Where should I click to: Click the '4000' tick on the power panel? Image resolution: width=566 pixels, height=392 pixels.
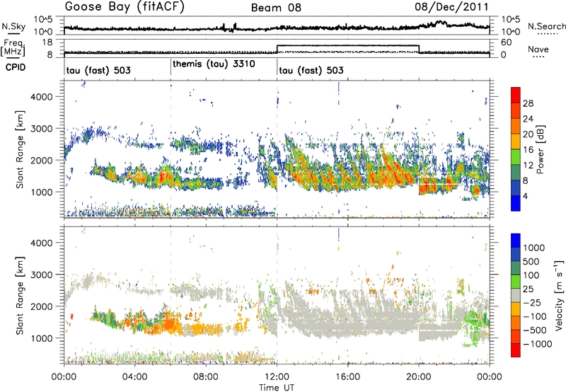(42, 97)
